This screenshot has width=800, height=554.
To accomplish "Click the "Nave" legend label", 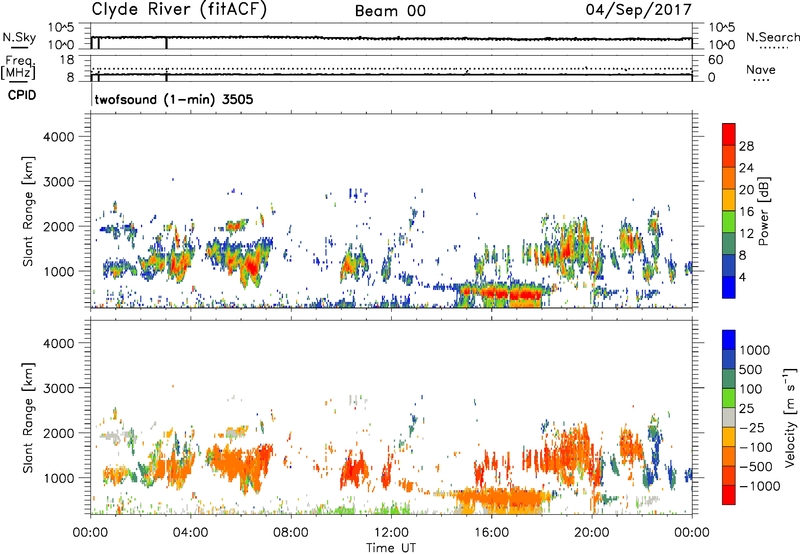I will [761, 69].
